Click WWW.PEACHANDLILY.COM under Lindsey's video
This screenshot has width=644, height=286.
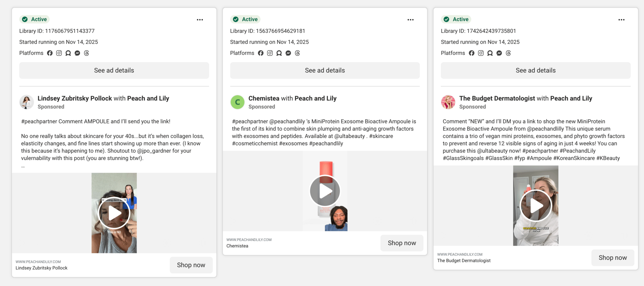pyautogui.click(x=38, y=262)
